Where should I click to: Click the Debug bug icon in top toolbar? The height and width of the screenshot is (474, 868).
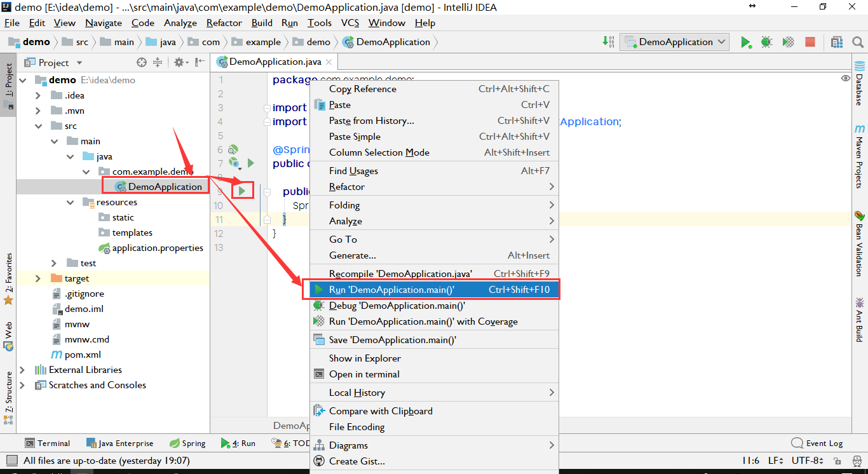pos(767,42)
